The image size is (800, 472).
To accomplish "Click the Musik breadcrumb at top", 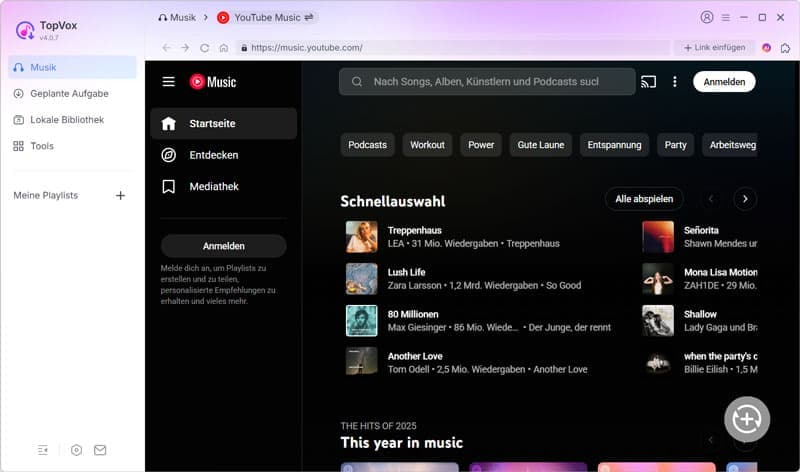I will click(x=177, y=17).
